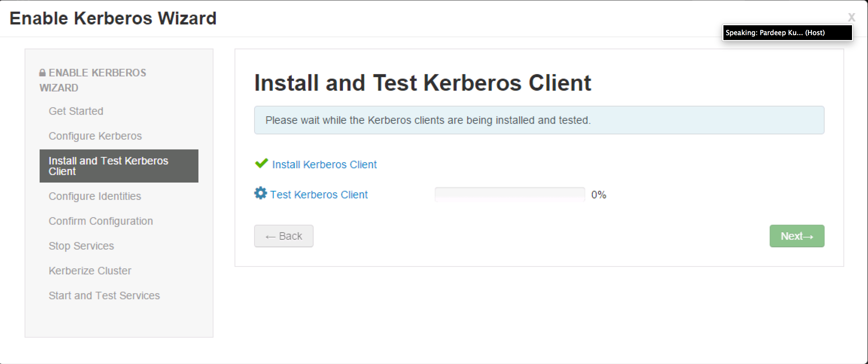Open the Install Kerberos Client task log

point(324,165)
